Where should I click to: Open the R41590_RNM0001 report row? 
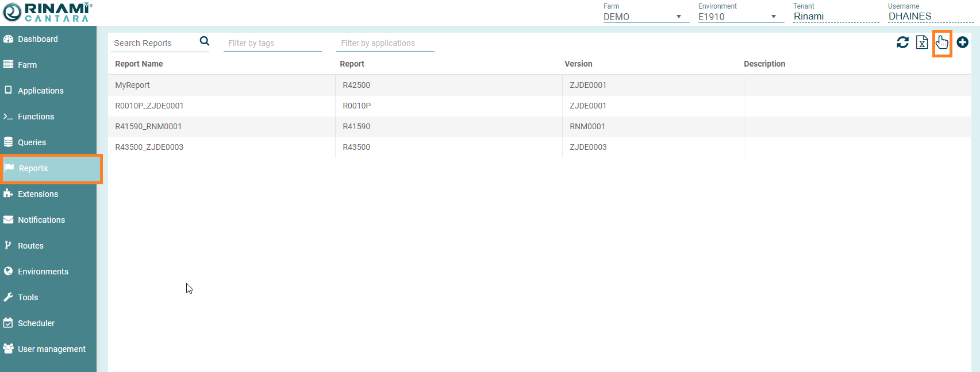click(x=148, y=126)
